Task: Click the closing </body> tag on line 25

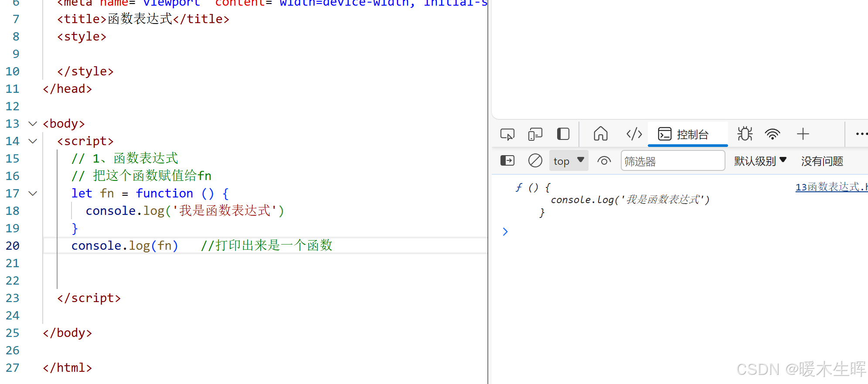Action: (x=68, y=333)
